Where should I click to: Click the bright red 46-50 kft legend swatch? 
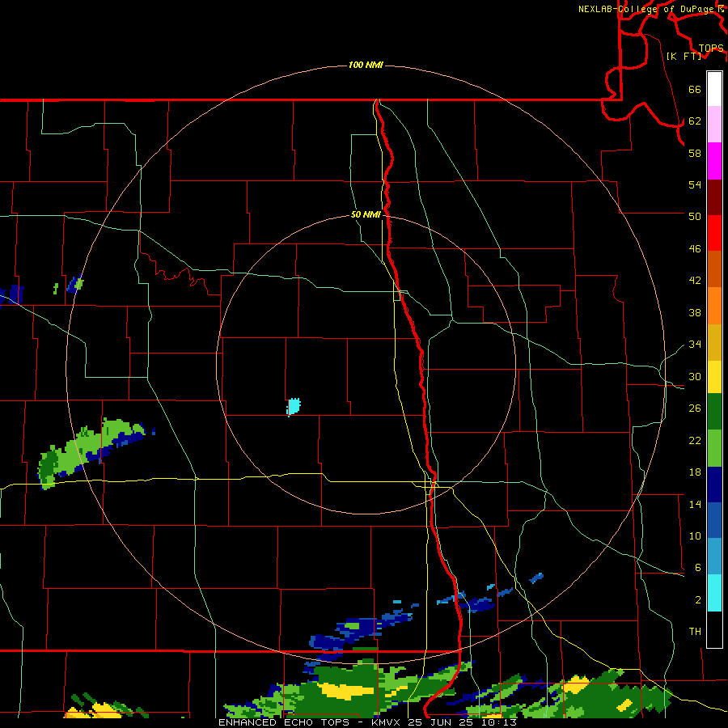(x=714, y=233)
